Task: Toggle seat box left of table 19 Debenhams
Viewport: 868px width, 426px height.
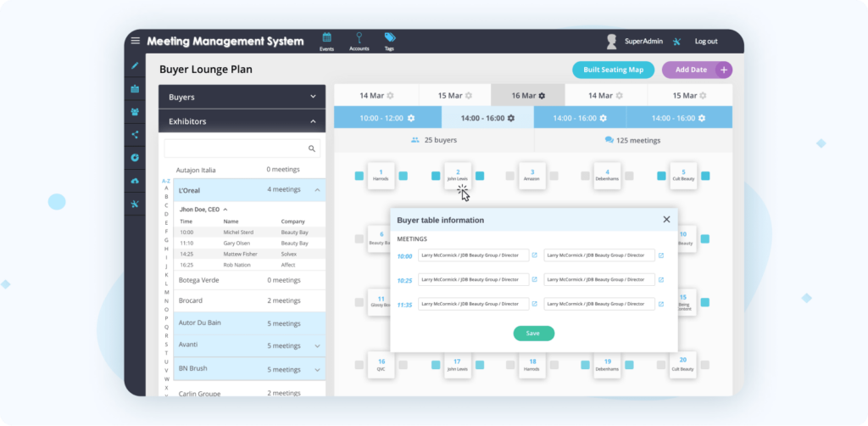Action: 585,365
